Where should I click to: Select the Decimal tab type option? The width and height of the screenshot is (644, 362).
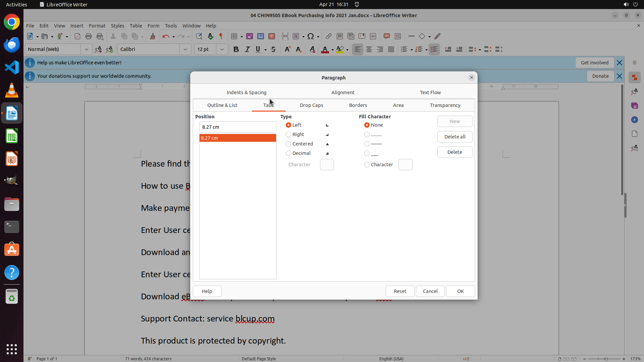(x=288, y=153)
